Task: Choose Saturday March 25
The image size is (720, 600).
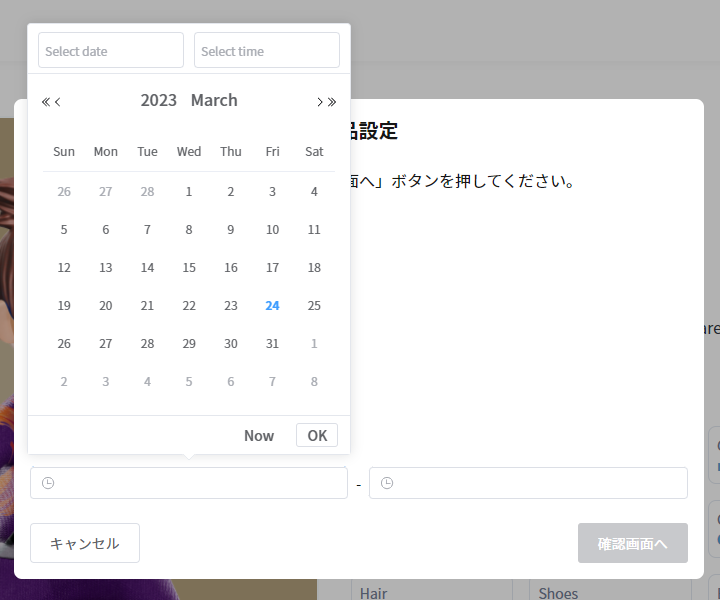Action: click(x=314, y=305)
